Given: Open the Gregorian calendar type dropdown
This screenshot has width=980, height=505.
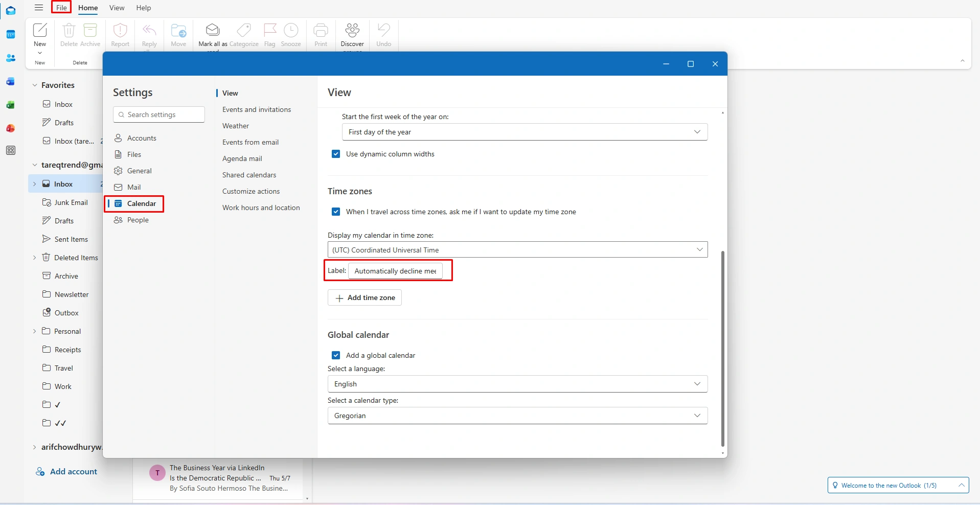Looking at the screenshot, I should [x=517, y=416].
